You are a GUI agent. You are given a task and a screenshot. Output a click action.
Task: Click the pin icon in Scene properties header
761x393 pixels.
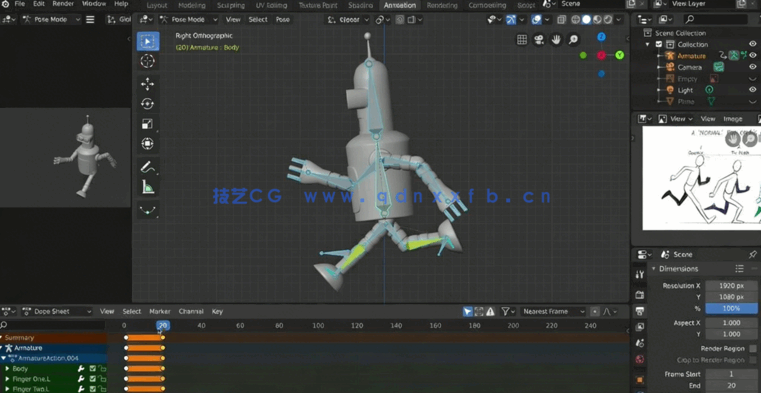tap(753, 254)
